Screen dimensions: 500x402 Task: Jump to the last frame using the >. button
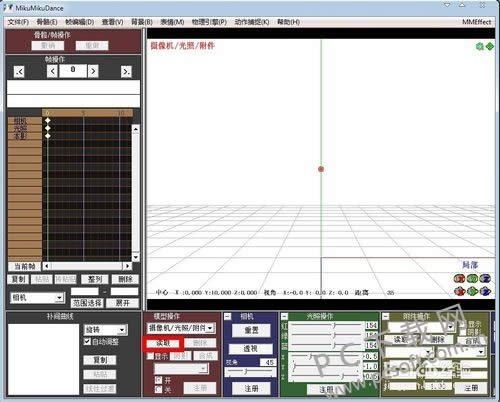click(x=126, y=71)
